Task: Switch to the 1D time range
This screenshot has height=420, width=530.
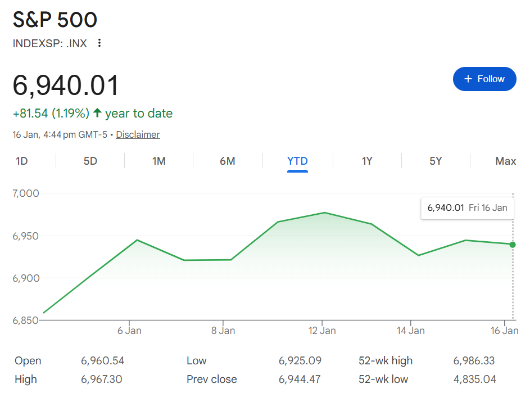Action: coord(22,161)
